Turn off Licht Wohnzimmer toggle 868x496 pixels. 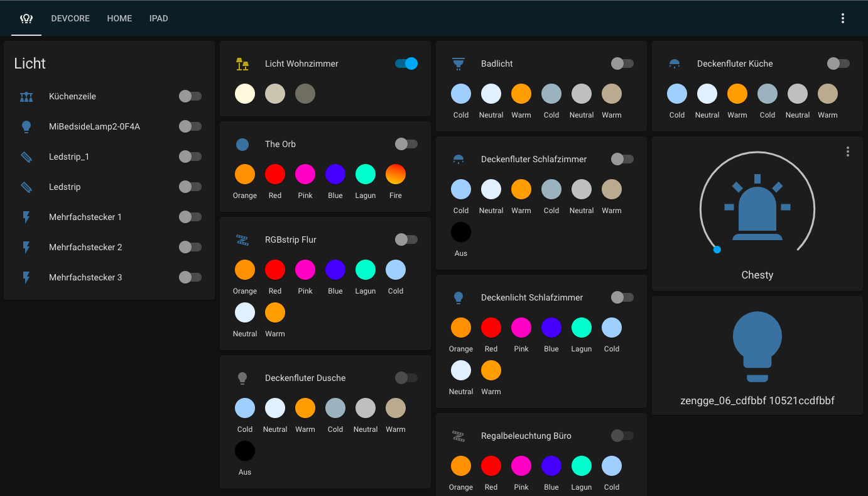click(x=406, y=63)
